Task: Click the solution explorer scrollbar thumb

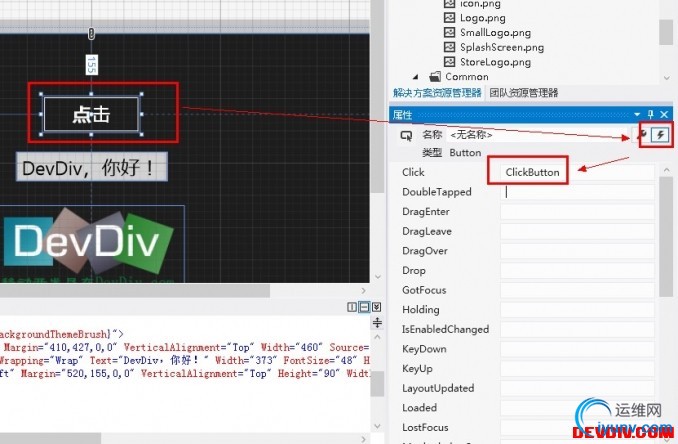Action: (666, 32)
